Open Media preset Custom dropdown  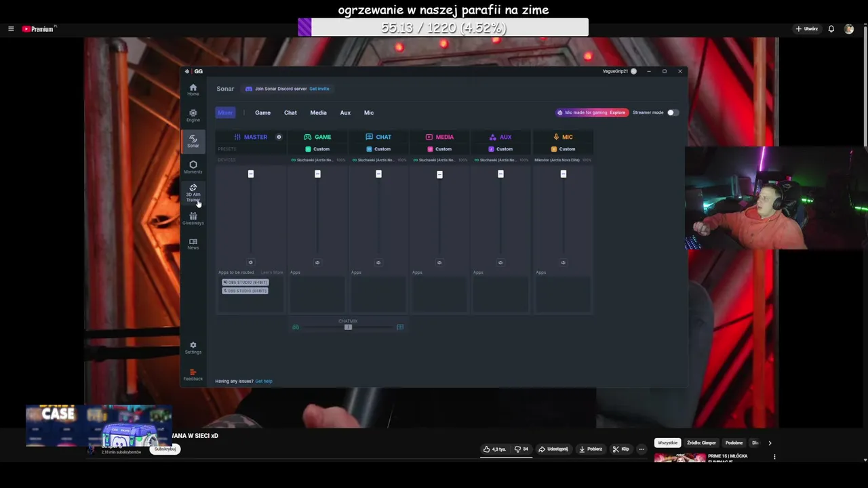pos(439,149)
